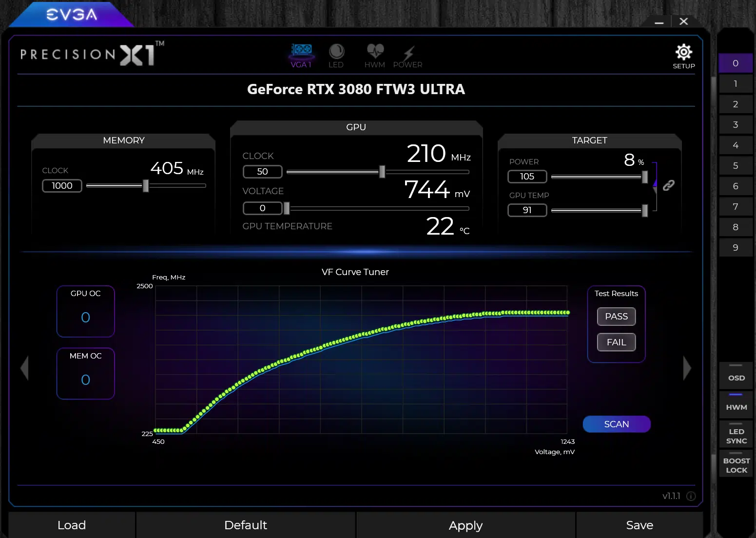
Task: Click the 744 mV voltage reading
Action: 437,190
